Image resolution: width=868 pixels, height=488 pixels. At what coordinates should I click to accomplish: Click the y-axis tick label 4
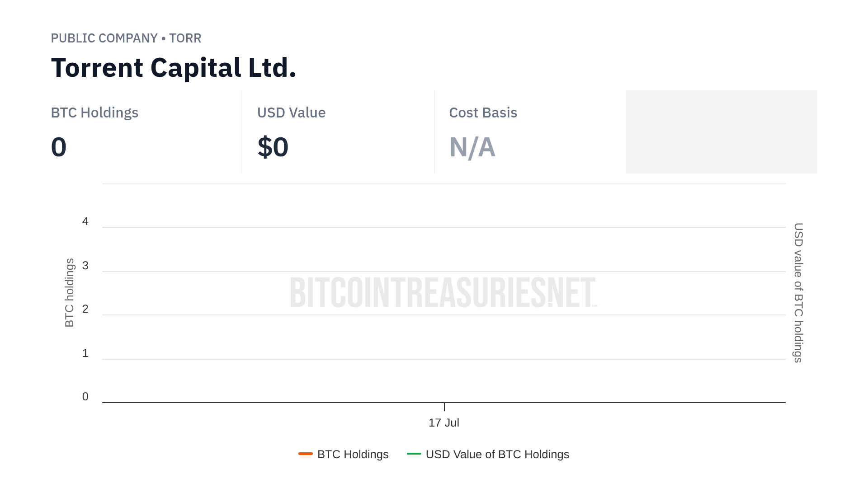85,221
